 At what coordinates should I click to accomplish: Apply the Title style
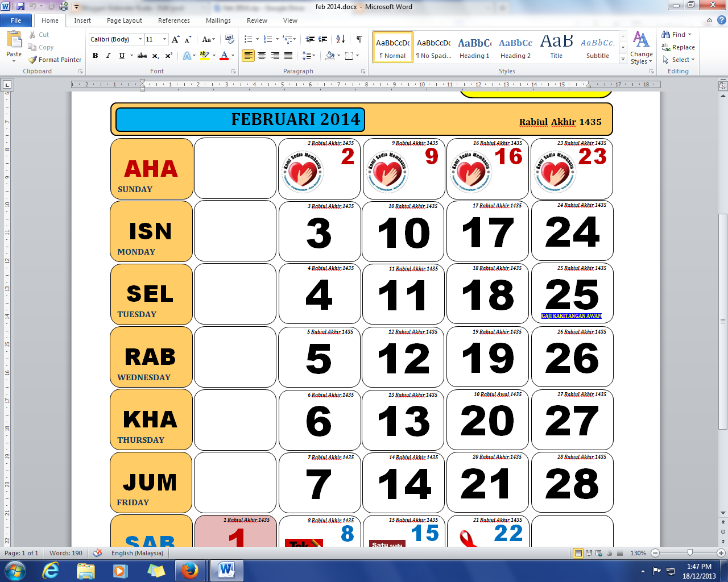(x=556, y=47)
